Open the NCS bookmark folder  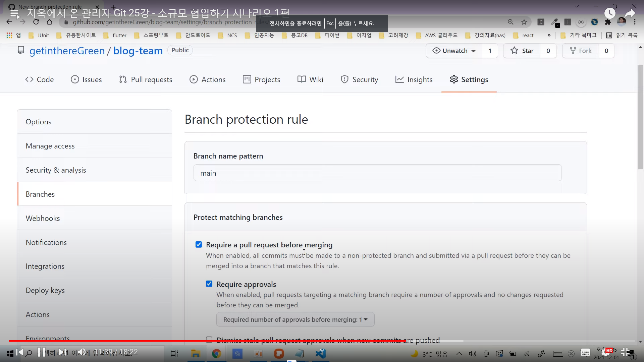coord(227,35)
